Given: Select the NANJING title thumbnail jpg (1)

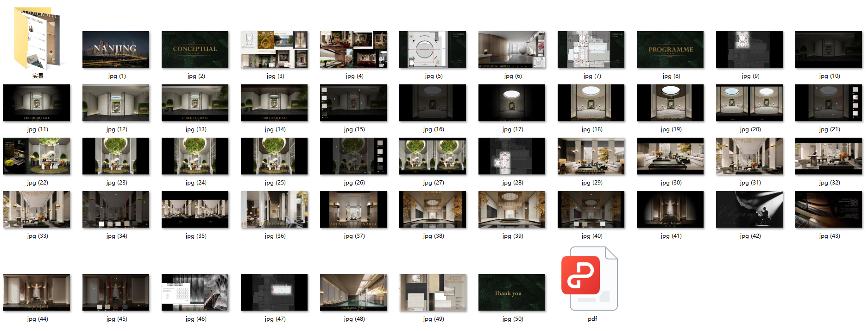Looking at the screenshot, I should click(116, 50).
